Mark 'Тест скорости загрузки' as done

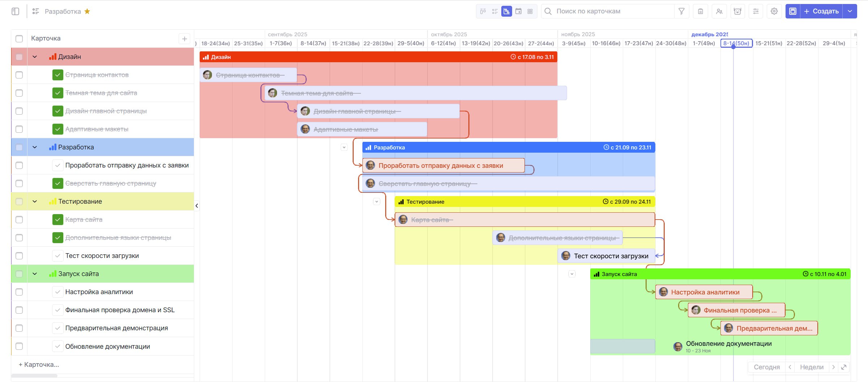click(x=58, y=256)
